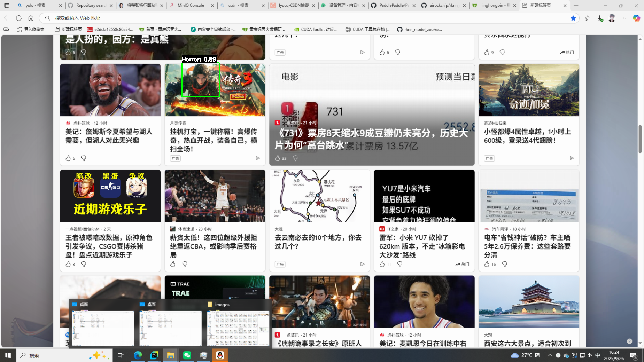Open the downloads icon in toolbar

600,18
